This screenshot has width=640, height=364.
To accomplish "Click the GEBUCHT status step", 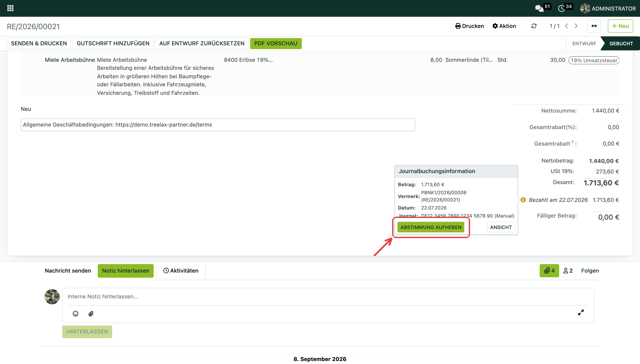I will 621,44.
